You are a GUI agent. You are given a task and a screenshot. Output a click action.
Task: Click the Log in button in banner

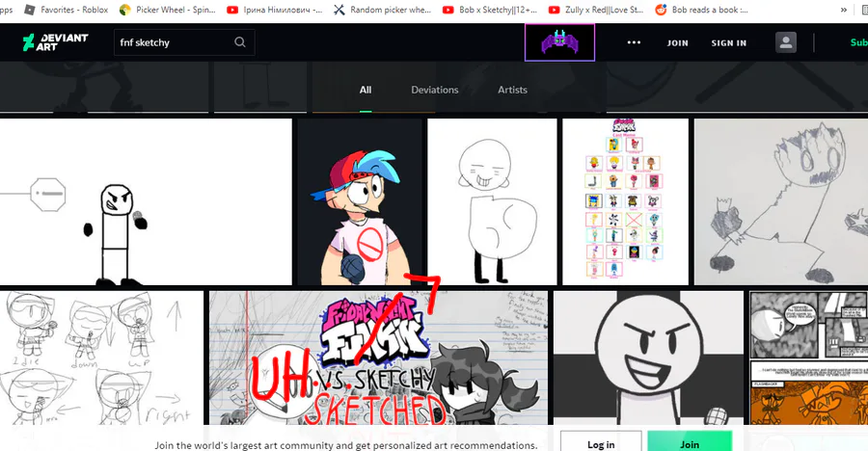(601, 442)
